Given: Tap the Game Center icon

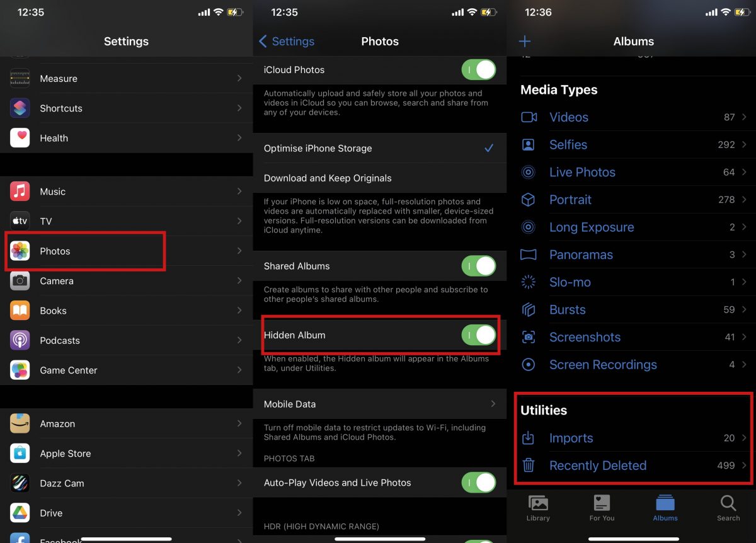Looking at the screenshot, I should (x=20, y=370).
